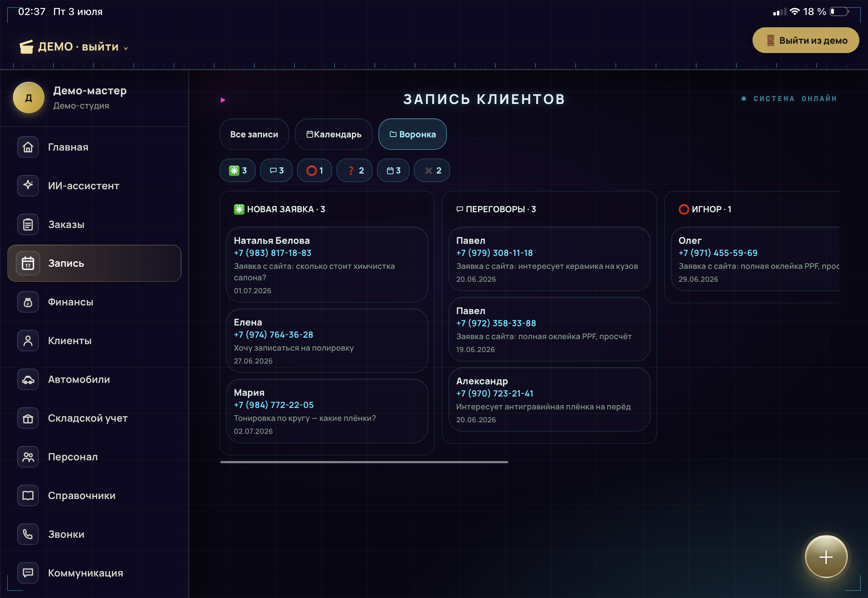
Task: Click the Выйти из демо button
Action: [806, 40]
